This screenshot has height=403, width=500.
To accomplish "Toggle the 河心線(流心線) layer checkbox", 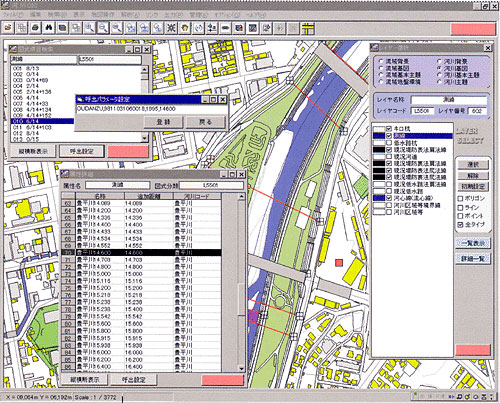I will point(389,198).
